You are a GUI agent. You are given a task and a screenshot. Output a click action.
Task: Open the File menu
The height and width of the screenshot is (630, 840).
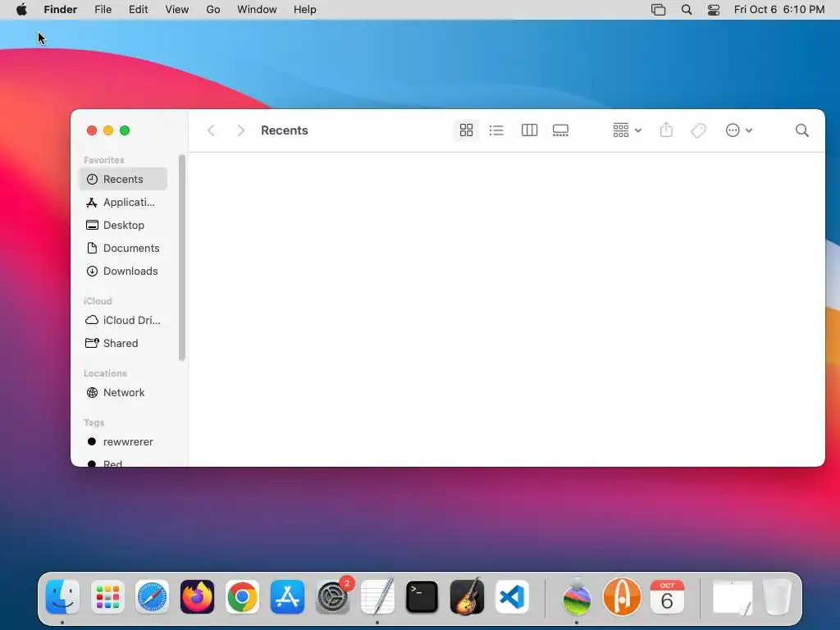(x=103, y=10)
